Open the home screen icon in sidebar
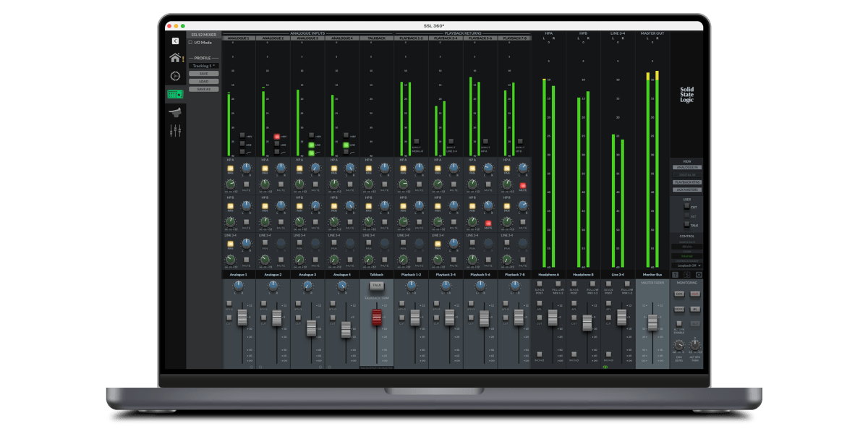Image resolution: width=868 pixels, height=434 pixels. click(x=176, y=57)
